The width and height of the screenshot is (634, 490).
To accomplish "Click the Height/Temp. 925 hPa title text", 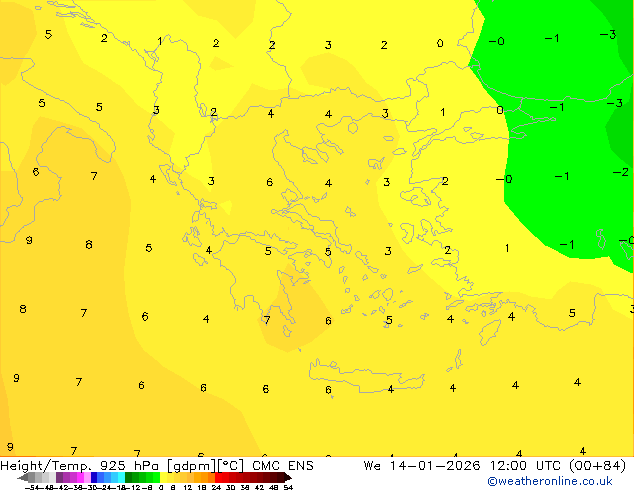I will tap(81, 466).
